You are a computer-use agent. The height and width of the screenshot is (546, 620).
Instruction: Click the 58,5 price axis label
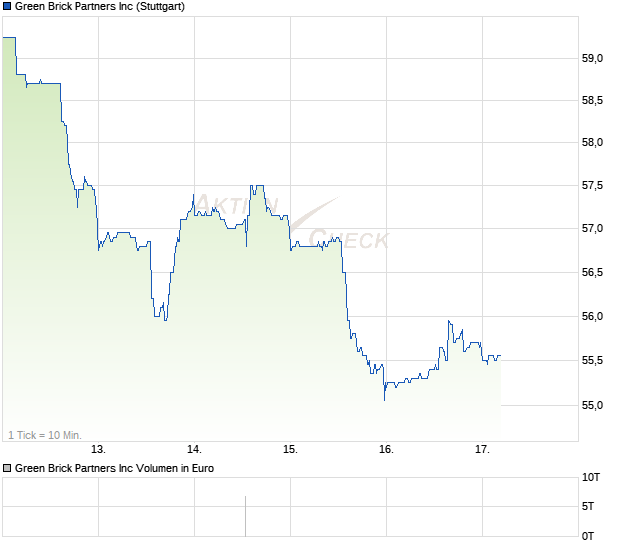click(x=592, y=100)
